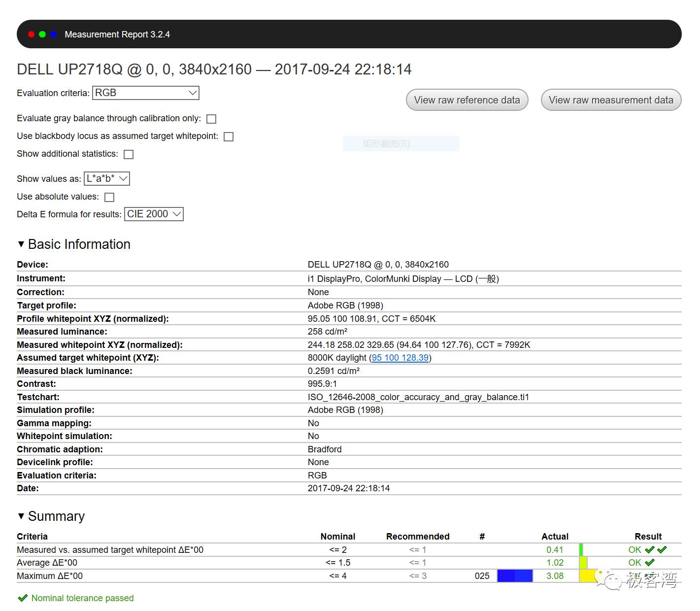
Task: Collapse the Basic Information section triangle
Action: click(x=21, y=244)
